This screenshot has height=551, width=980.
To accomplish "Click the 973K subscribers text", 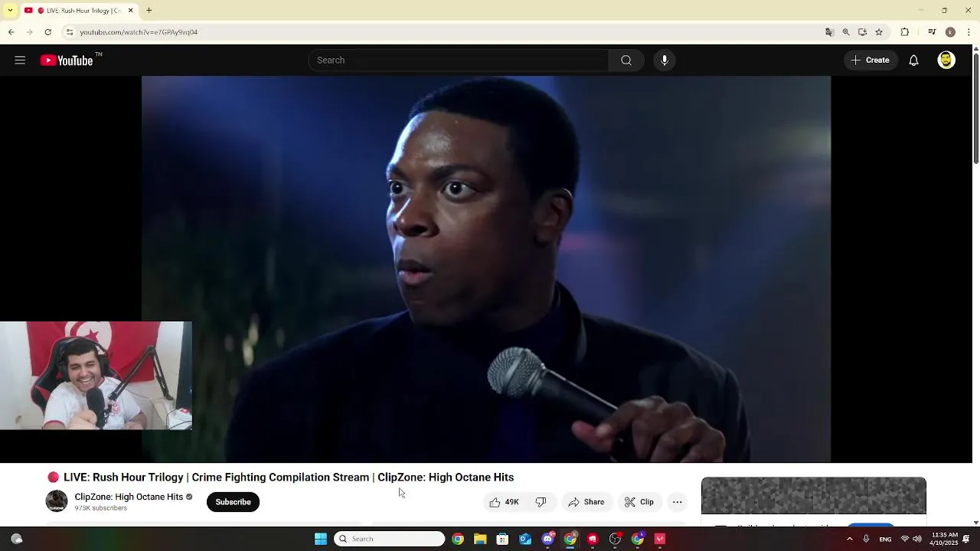I will (x=100, y=508).
